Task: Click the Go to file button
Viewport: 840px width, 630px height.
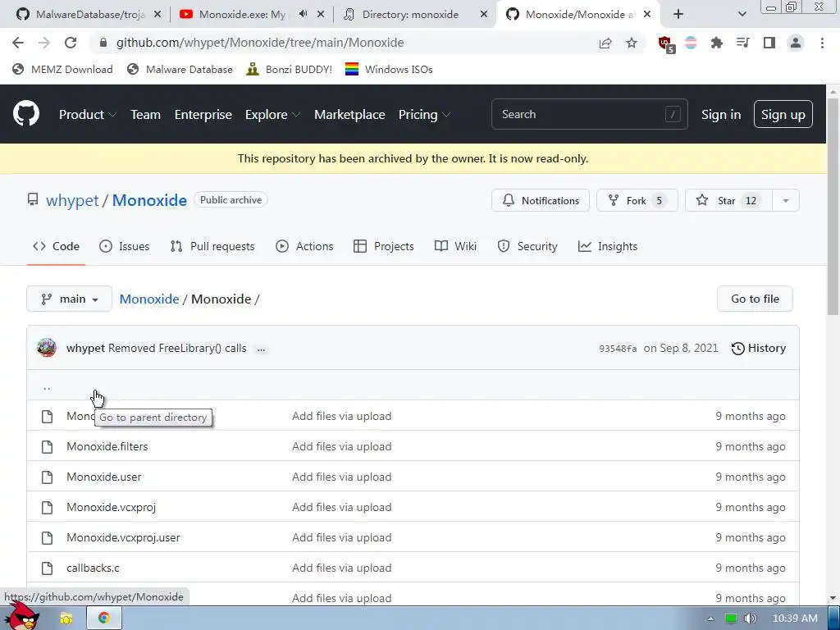Action: (x=755, y=299)
